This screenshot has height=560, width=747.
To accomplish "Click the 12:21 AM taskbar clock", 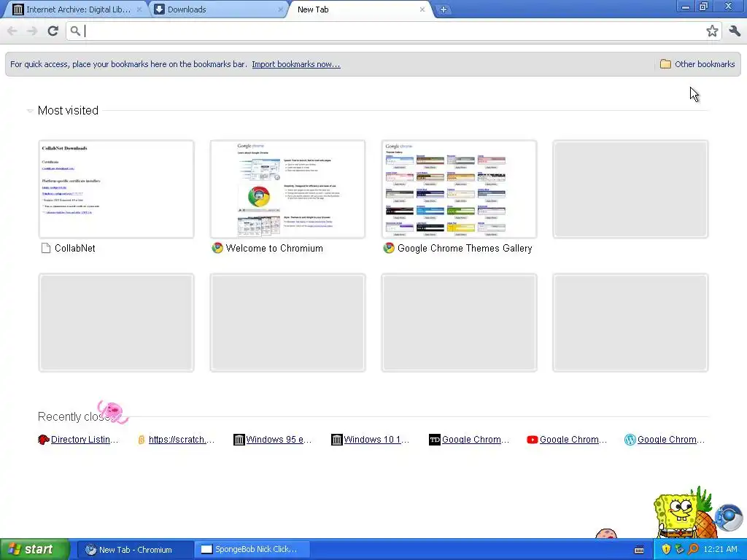I will 720,549.
